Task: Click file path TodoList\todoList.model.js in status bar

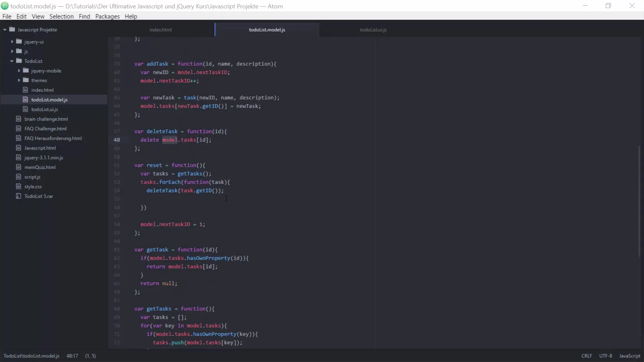Action: tap(32, 356)
